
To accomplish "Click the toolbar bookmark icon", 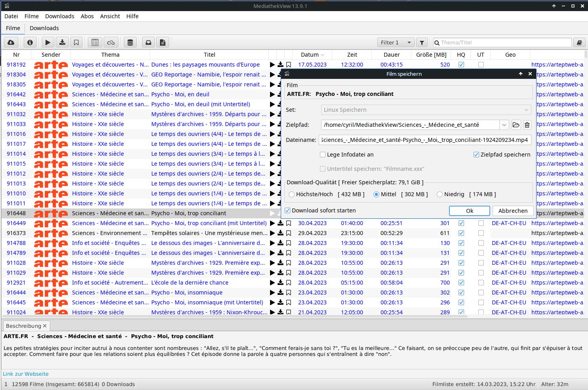I will pos(76,42).
